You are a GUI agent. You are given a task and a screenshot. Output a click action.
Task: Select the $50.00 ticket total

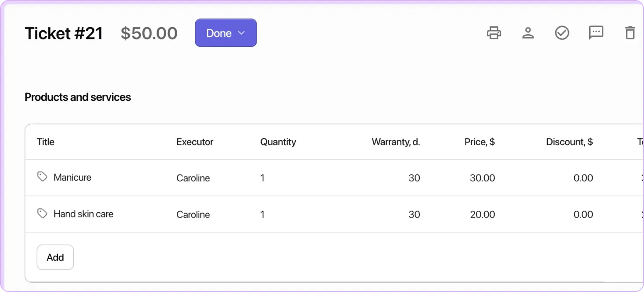pyautogui.click(x=149, y=33)
